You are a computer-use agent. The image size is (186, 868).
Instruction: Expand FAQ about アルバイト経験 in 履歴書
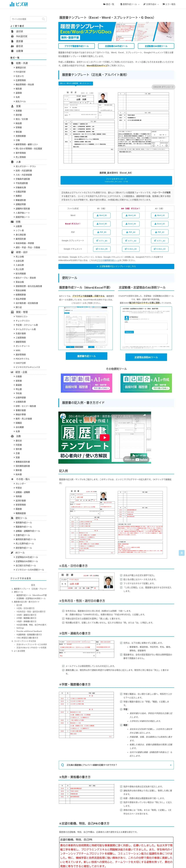tap(116, 765)
